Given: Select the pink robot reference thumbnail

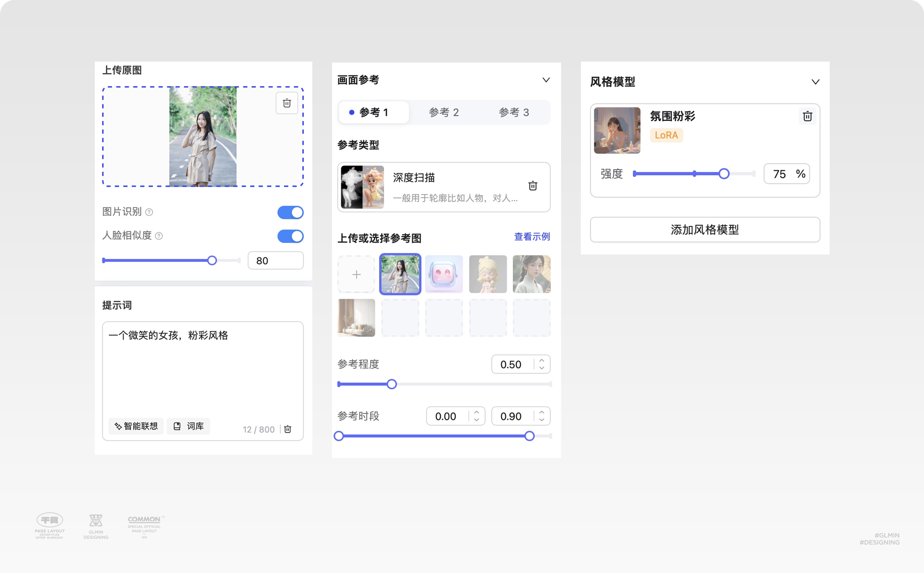Looking at the screenshot, I should click(444, 274).
